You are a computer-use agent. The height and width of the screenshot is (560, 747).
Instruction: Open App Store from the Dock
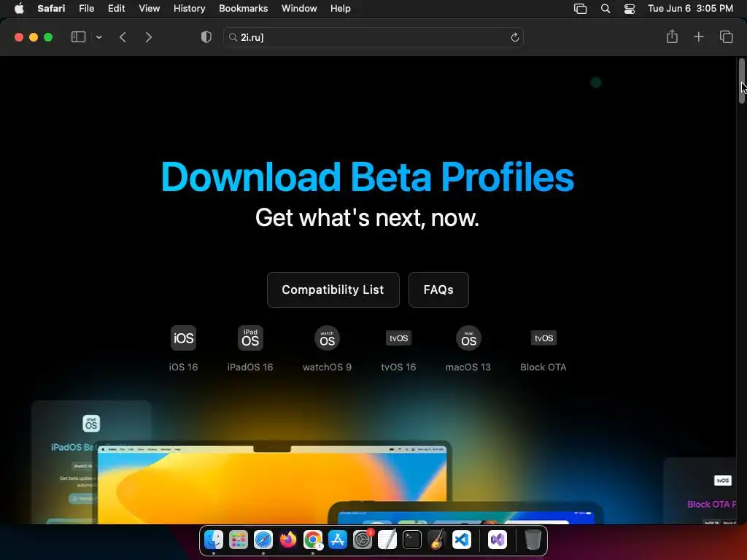[337, 540]
